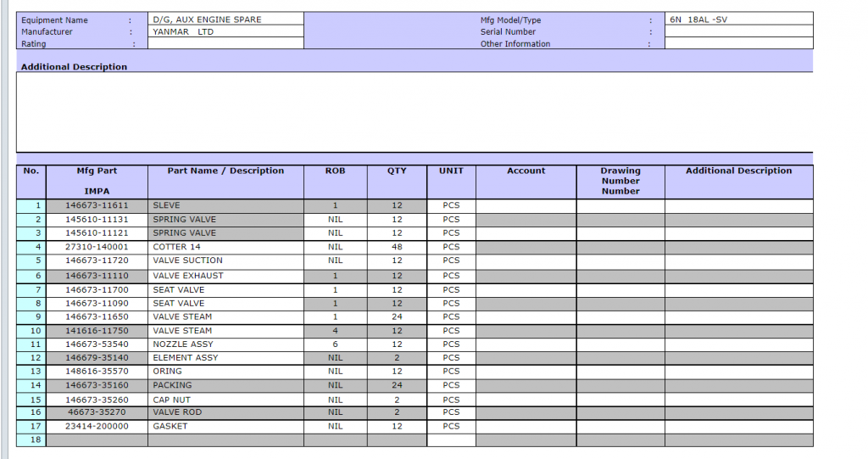Select the Mfg Model/Type field

click(737, 20)
